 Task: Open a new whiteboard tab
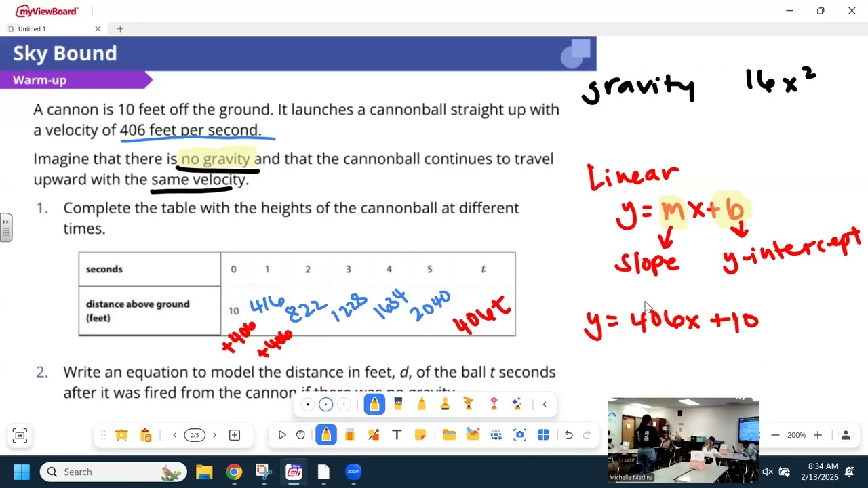click(120, 28)
